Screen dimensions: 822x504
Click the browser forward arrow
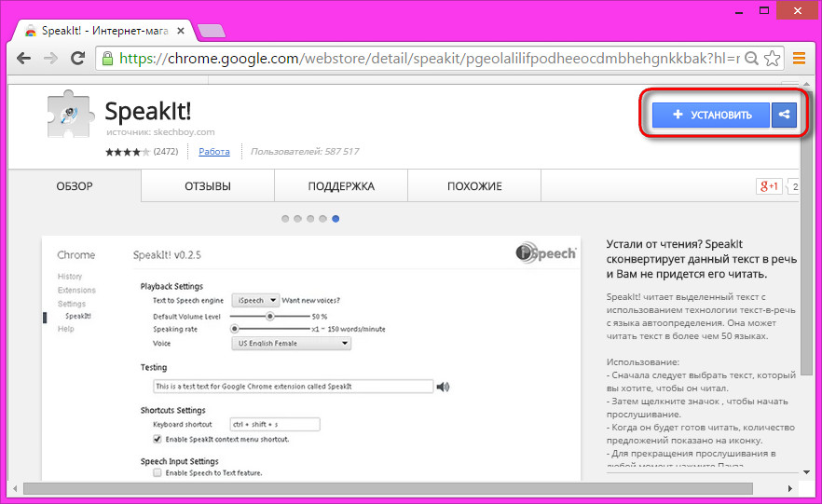(x=51, y=58)
